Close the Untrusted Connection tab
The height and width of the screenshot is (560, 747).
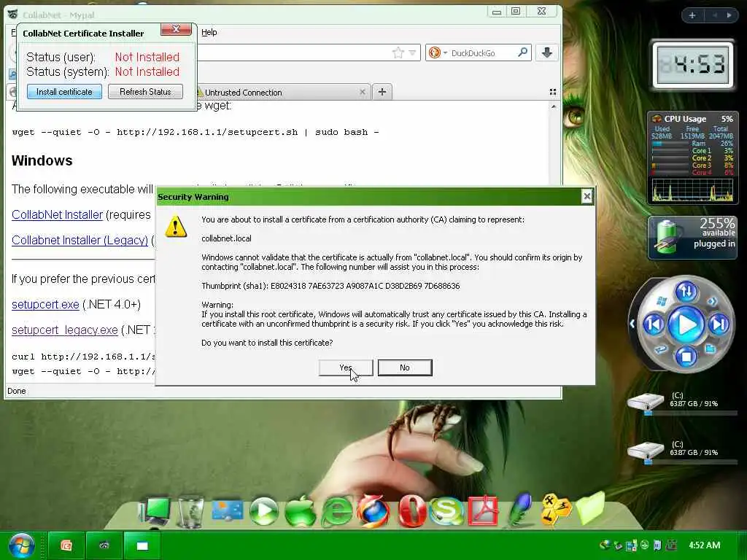coord(362,92)
